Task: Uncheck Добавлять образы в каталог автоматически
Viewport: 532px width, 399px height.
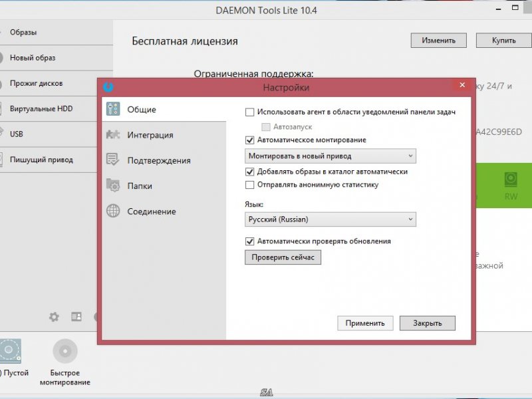Action: pos(250,172)
